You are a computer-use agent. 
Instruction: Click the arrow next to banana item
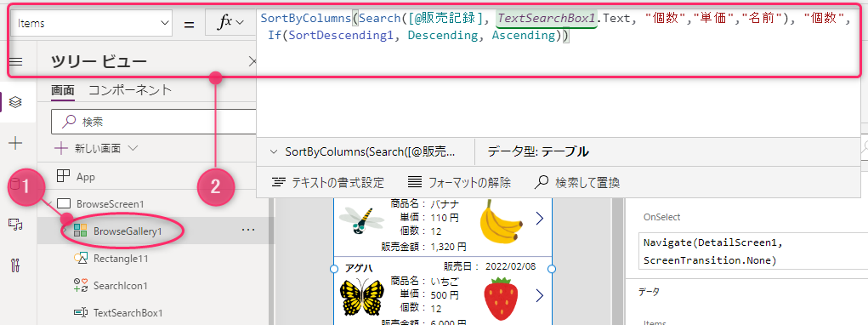pyautogui.click(x=540, y=219)
